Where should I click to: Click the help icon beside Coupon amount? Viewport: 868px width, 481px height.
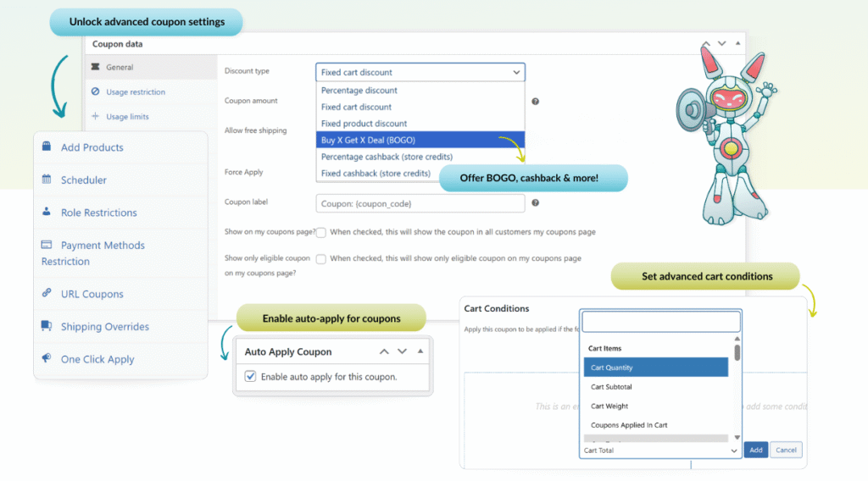(536, 102)
